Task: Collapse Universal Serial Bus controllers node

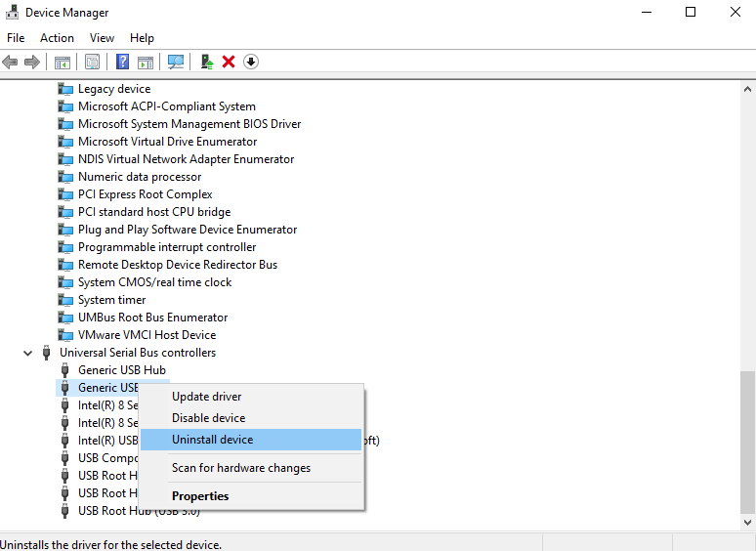Action: [28, 353]
